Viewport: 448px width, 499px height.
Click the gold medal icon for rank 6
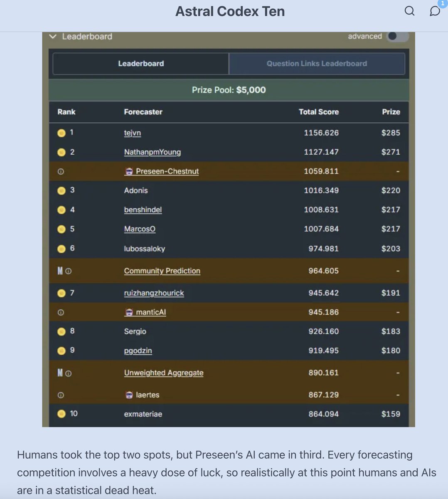(61, 249)
